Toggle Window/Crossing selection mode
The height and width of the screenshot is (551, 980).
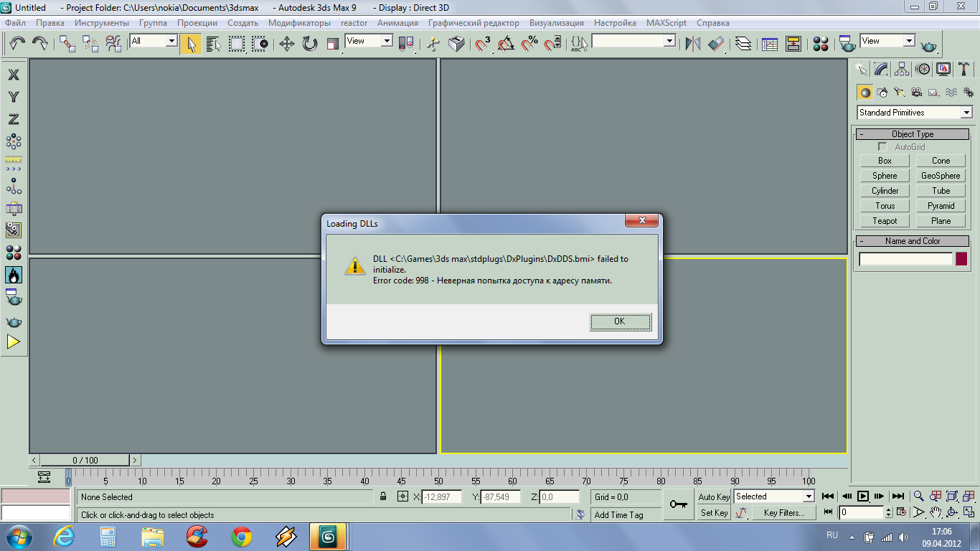coord(260,44)
